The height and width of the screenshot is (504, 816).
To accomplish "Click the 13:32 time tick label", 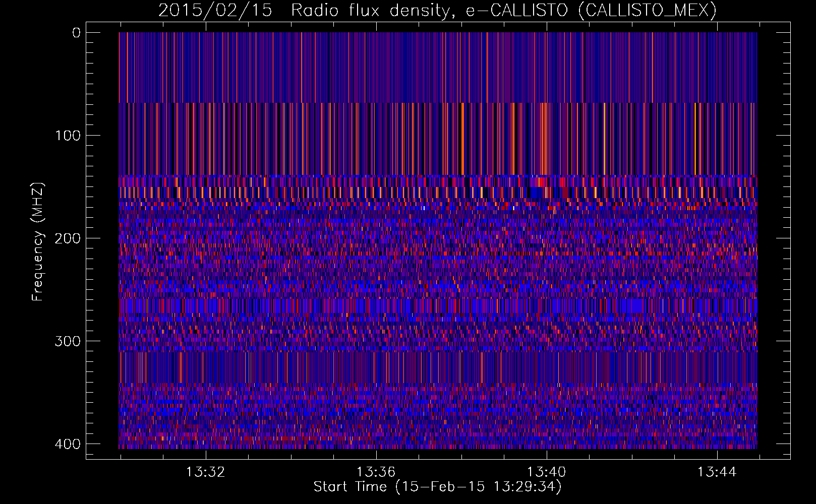I will click(x=205, y=472).
